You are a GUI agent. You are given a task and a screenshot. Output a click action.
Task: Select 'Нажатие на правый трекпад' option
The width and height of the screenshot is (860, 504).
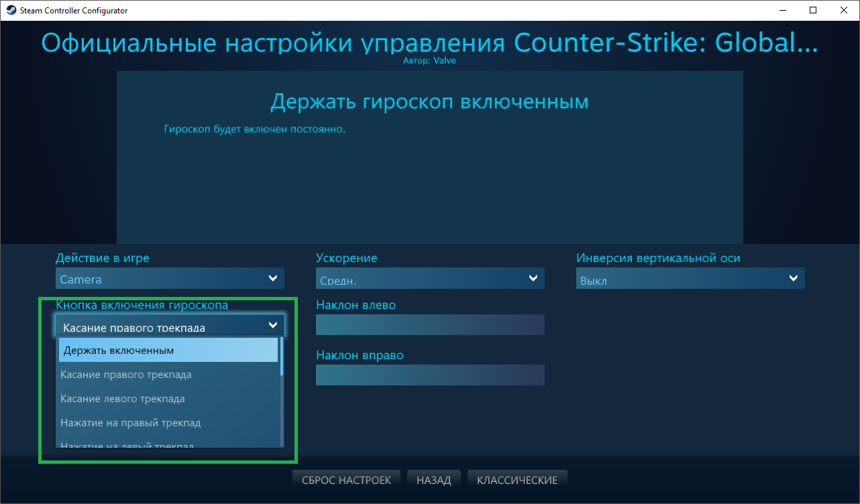tap(168, 422)
